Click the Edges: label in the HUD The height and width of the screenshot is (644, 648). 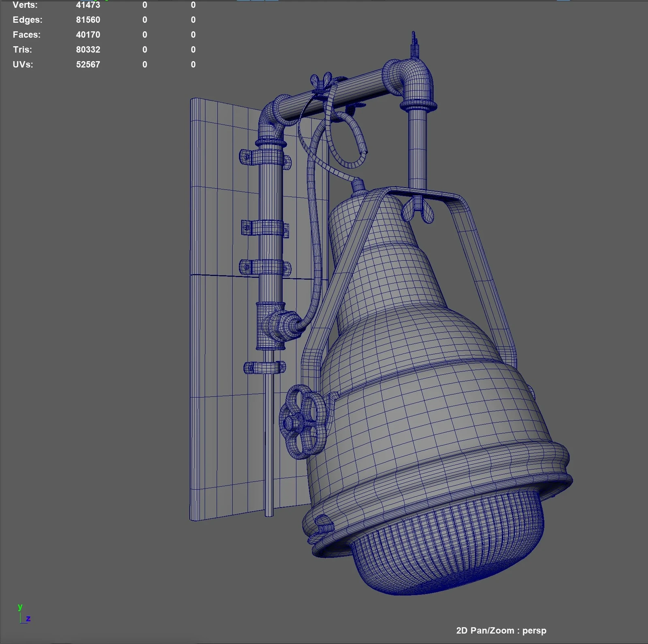pyautogui.click(x=28, y=20)
